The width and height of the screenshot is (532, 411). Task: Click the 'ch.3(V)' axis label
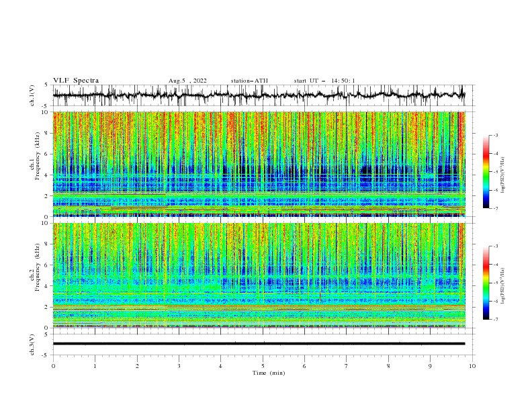coord(32,345)
